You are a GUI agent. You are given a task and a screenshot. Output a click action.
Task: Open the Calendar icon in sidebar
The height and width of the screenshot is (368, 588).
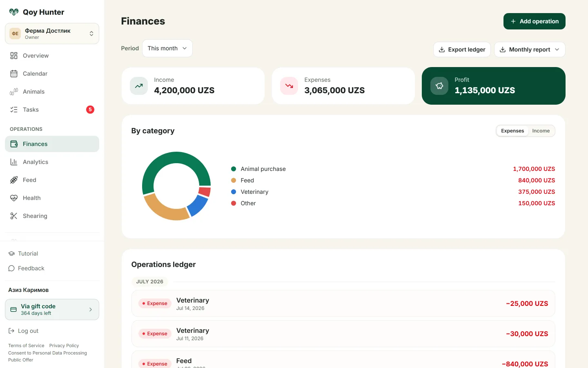tap(14, 74)
